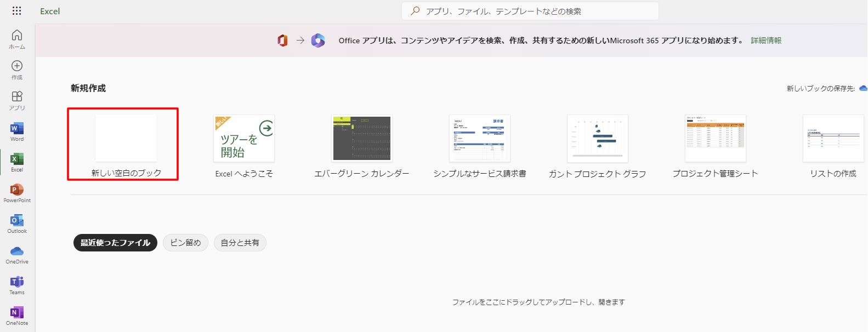Open OneNote from the sidebar
Viewport: 868px width, 332px height.
click(x=17, y=316)
